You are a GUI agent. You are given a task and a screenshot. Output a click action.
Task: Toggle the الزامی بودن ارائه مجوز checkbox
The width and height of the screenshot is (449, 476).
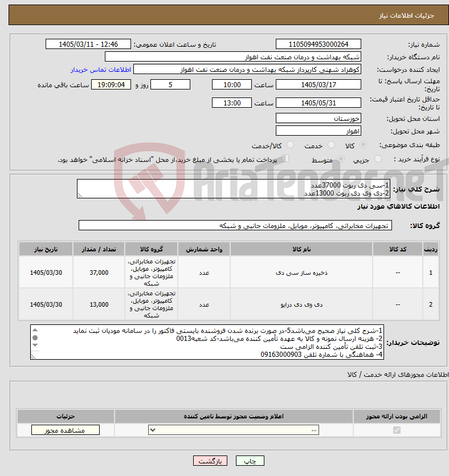tap(397, 430)
